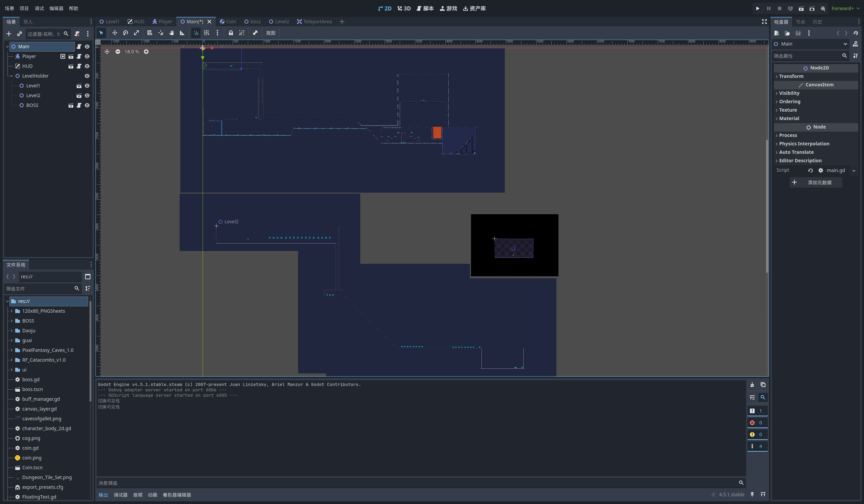Expand the Transform property section
The image size is (864, 504).
[791, 76]
